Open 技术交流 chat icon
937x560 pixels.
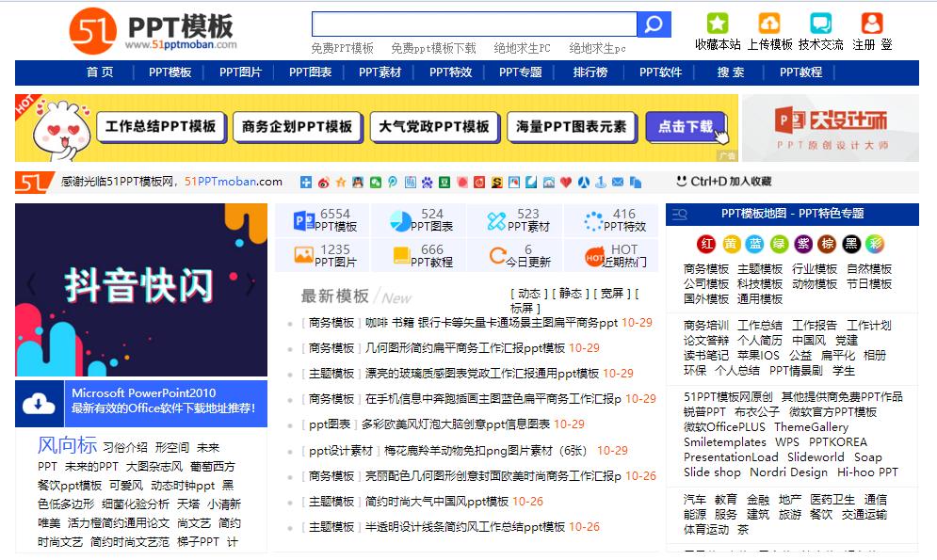tap(821, 23)
